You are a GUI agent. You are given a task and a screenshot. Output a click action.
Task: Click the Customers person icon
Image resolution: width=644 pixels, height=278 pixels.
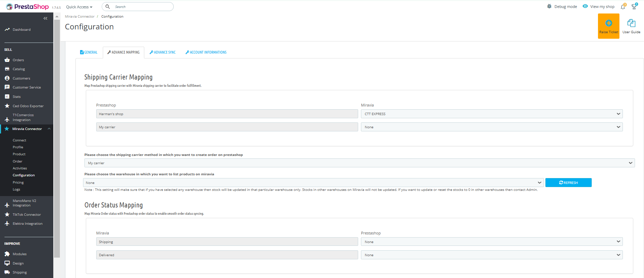7,78
